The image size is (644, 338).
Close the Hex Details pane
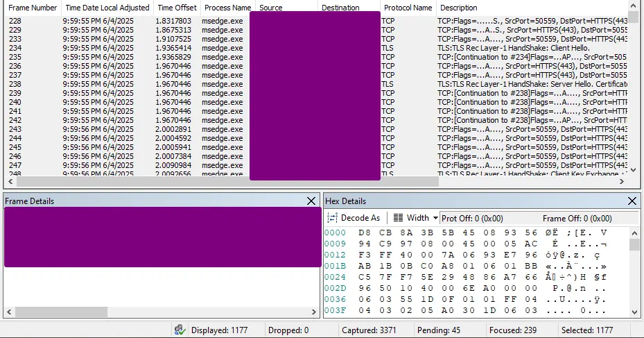632,201
